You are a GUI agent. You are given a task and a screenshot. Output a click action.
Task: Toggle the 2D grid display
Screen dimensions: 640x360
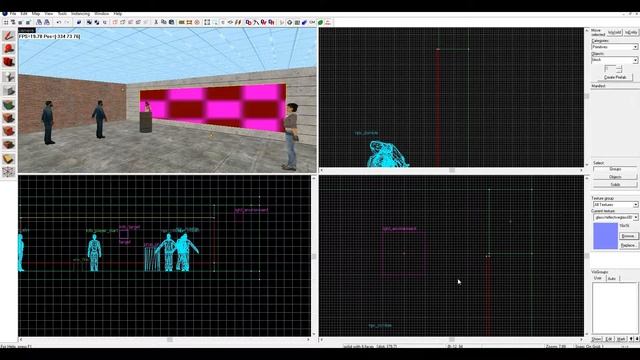pyautogui.click(x=6, y=22)
